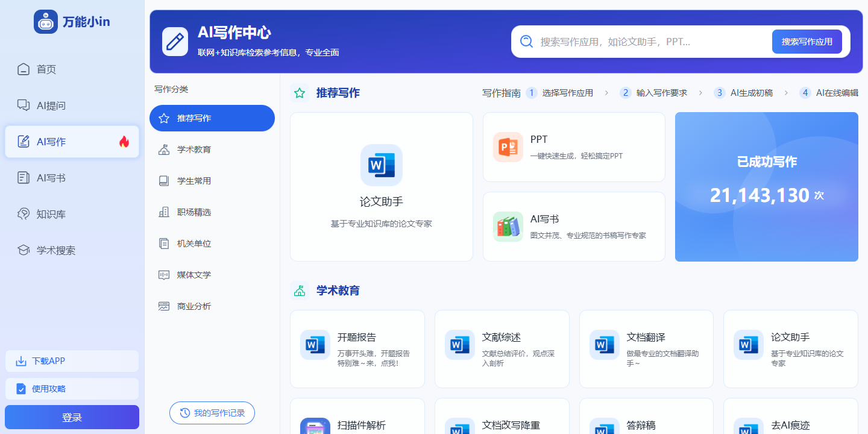The width and height of the screenshot is (868, 434).
Task: Open the 商业分析 category
Action: [212, 306]
